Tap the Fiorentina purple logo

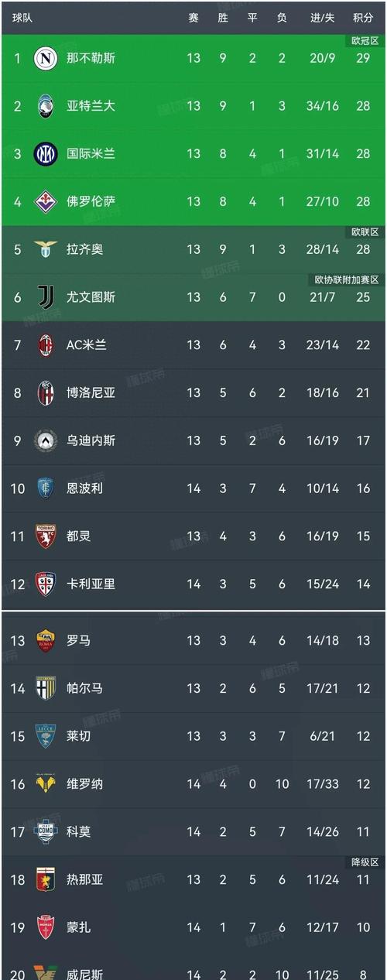(46, 201)
